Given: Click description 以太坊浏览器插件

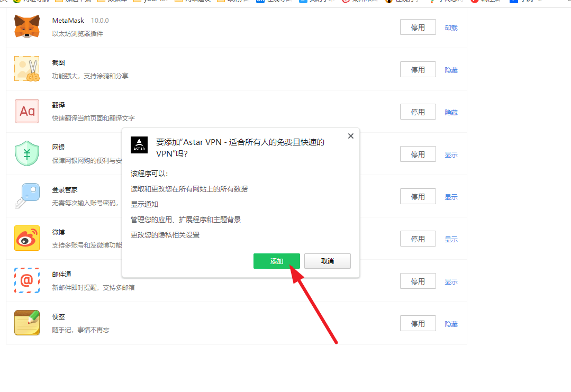Looking at the screenshot, I should coord(78,33).
